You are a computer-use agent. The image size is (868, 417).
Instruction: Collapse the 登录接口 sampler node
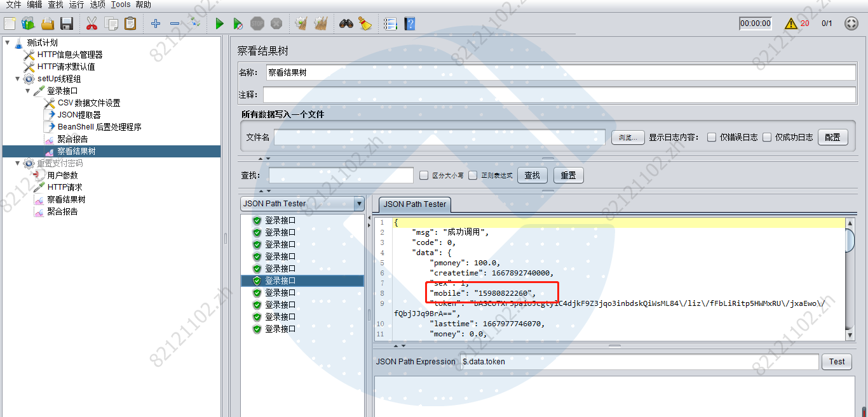point(28,91)
